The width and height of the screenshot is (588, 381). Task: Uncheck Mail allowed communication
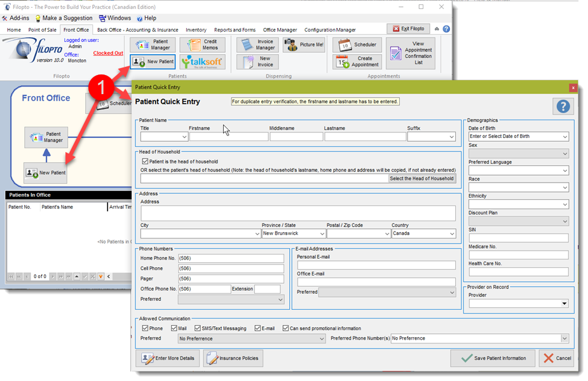[174, 328]
